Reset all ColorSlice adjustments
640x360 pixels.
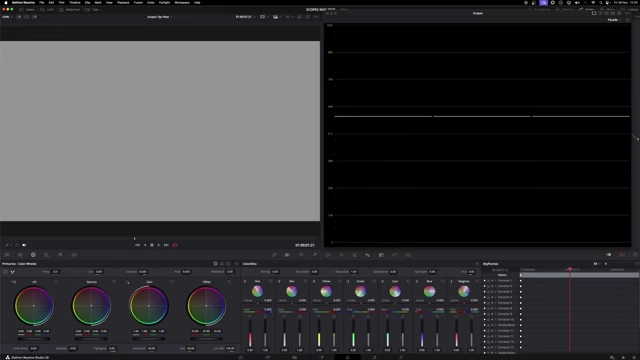477,264
